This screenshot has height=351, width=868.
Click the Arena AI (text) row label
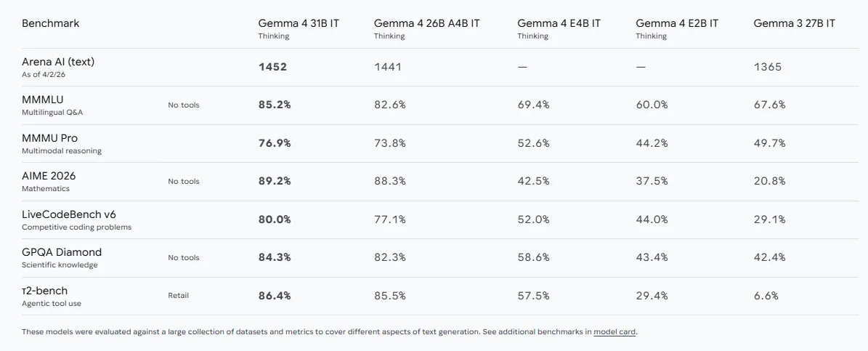pos(58,62)
